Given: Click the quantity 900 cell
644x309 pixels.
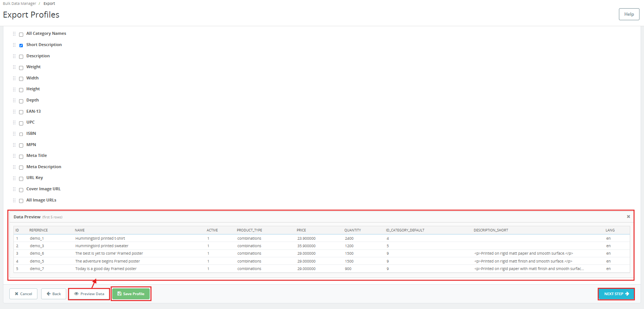Looking at the screenshot, I should [348, 269].
